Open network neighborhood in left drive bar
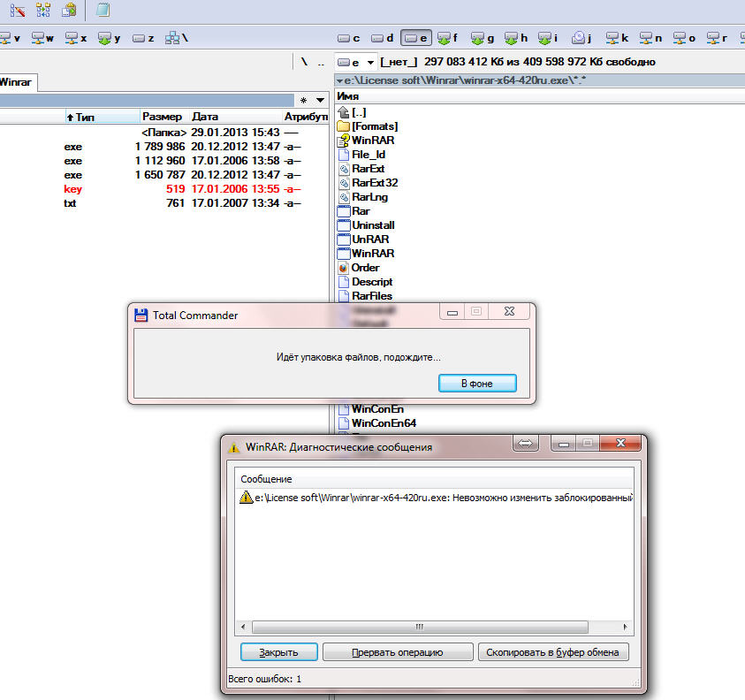 (177, 38)
